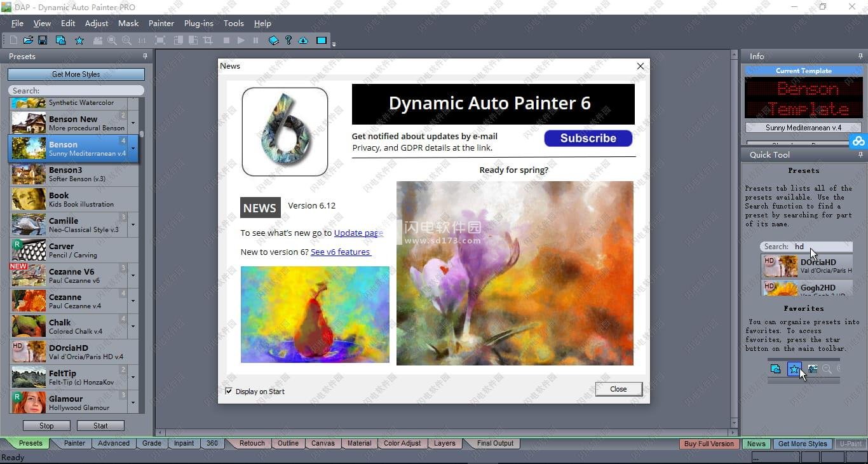Click the zoom in magnifier icon
This screenshot has height=464, width=868.
click(x=112, y=40)
